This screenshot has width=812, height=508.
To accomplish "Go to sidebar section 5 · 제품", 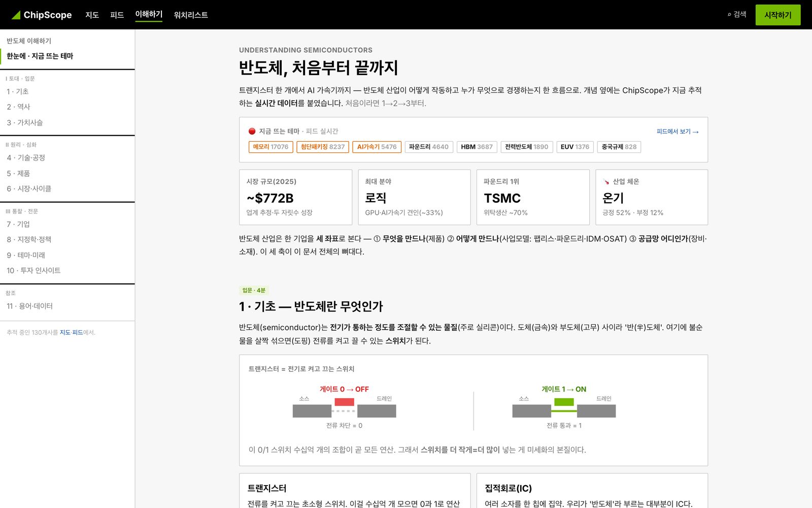I will [x=67, y=173].
